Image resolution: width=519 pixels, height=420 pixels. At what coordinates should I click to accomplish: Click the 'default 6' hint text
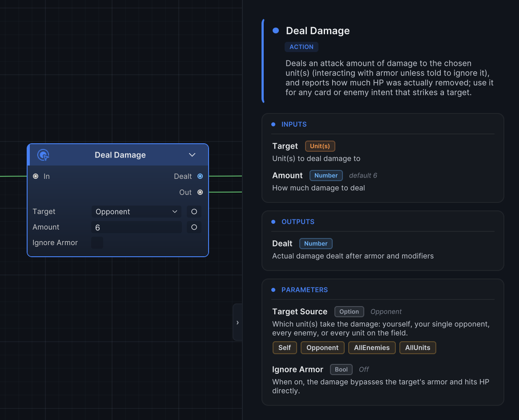(363, 176)
